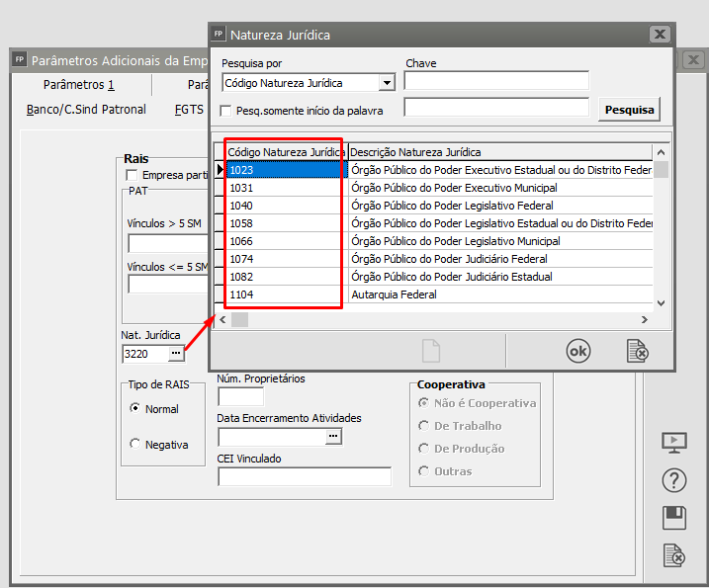Click the save floppy disk icon
Viewport: 709px width, 588px height.
pyautogui.click(x=673, y=518)
